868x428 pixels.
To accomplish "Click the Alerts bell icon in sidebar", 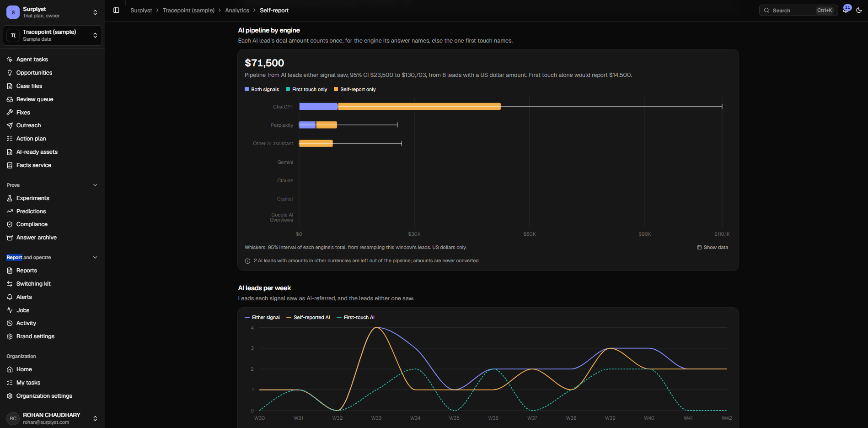I will (10, 297).
